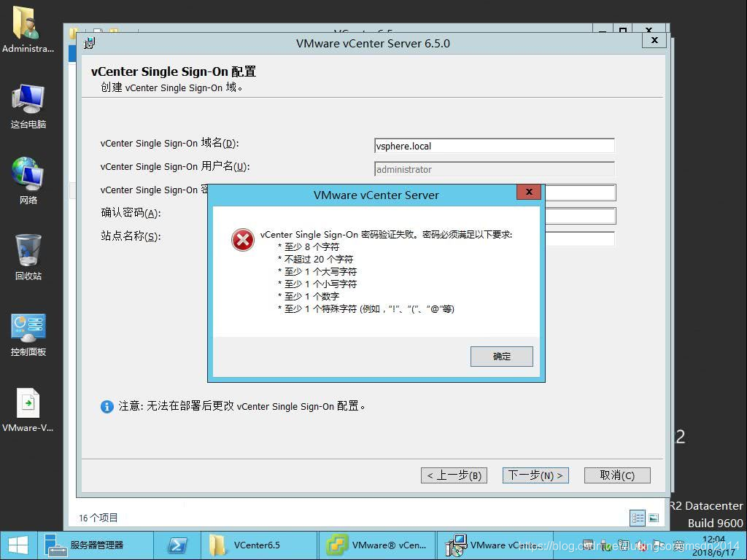Select the VMware-V... file desktop icon
This screenshot has width=747, height=560.
[28, 411]
